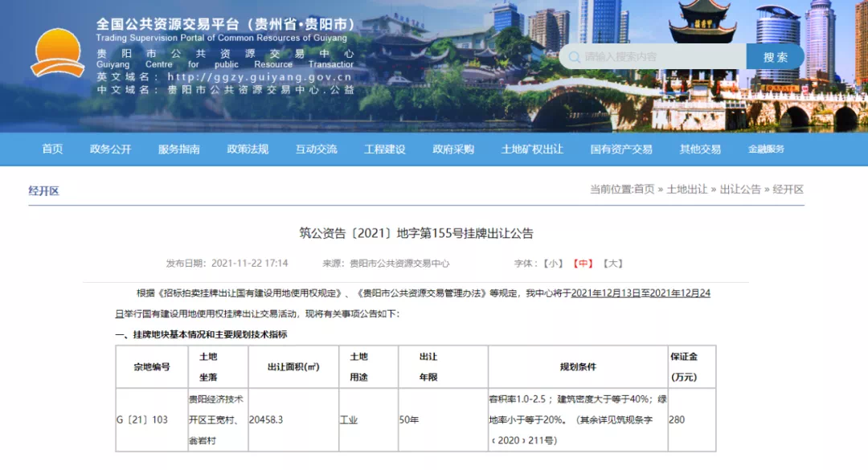Click the magnifier icon in search box
The image size is (868, 470).
tap(572, 57)
